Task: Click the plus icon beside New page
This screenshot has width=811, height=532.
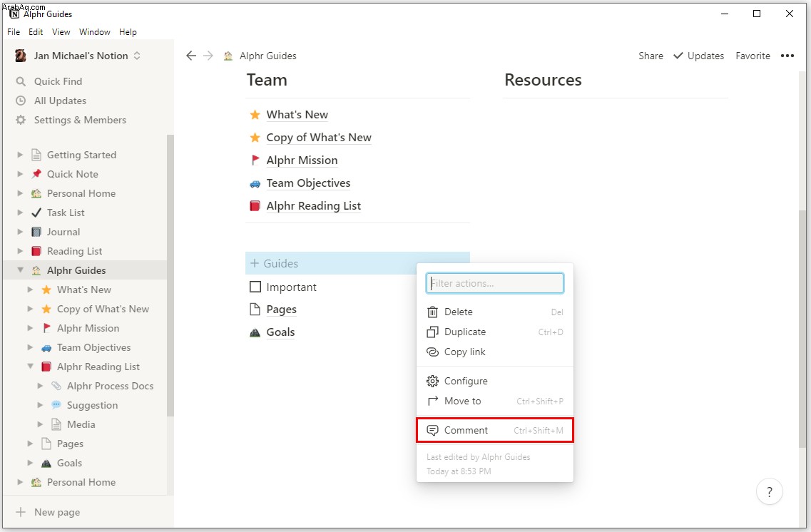Action: click(21, 512)
